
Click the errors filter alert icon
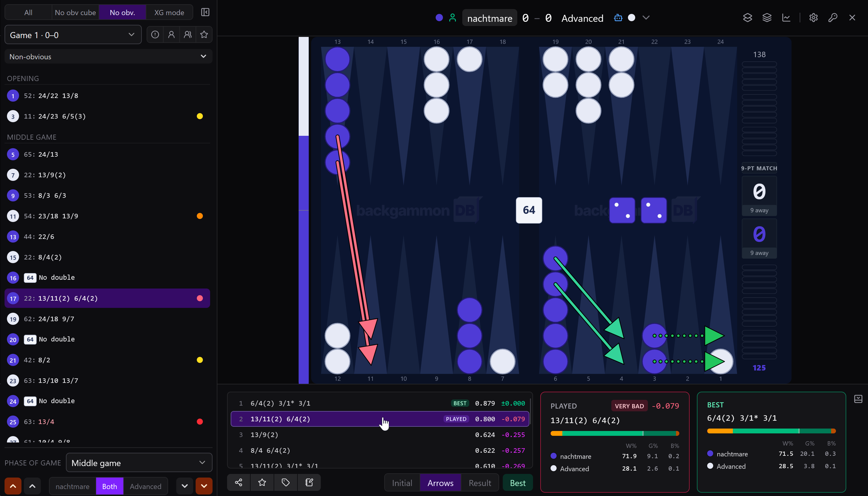click(x=155, y=34)
